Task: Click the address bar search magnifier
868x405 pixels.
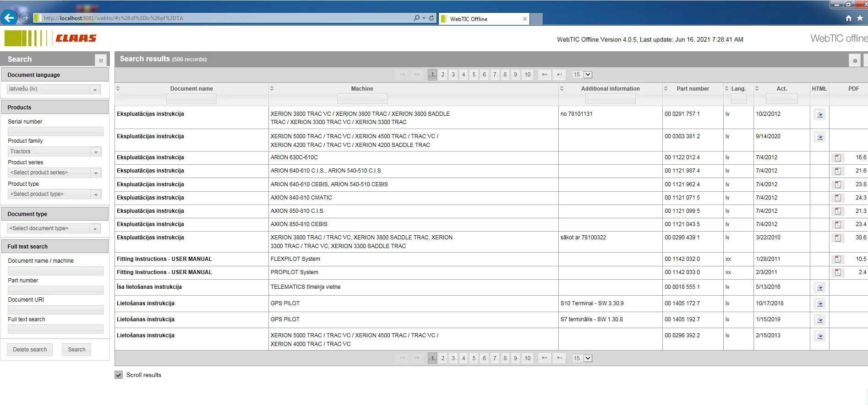Action: [x=416, y=18]
